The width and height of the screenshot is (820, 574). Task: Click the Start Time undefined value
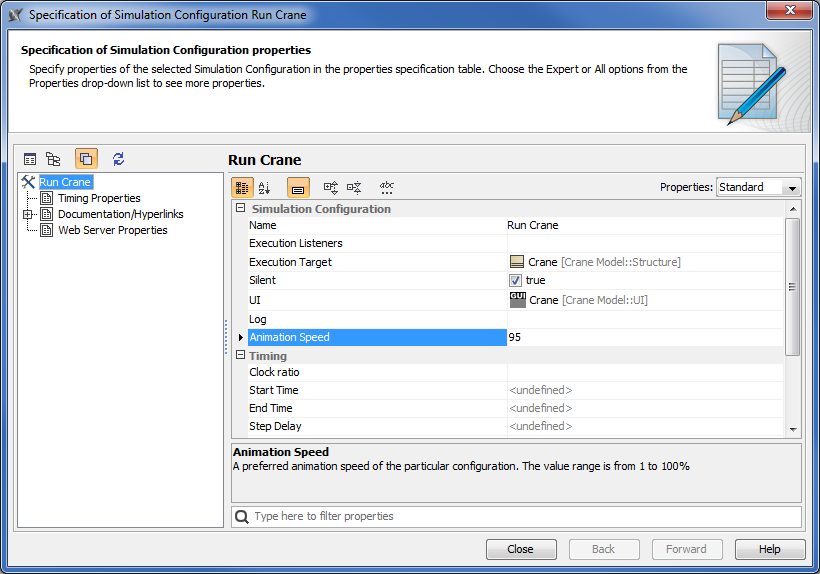541,391
